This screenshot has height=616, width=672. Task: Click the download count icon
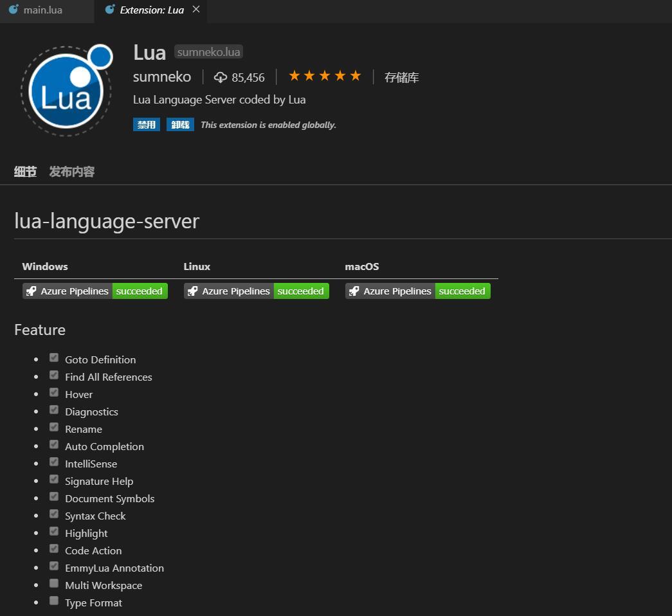(221, 77)
